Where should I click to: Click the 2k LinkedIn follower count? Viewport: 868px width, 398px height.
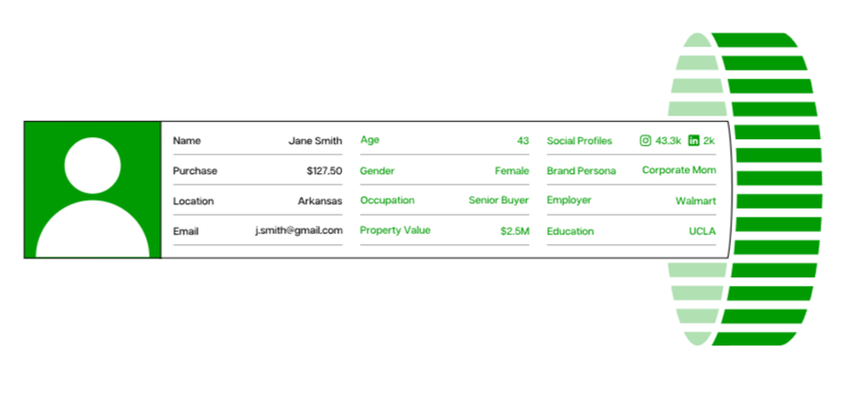[x=709, y=141]
